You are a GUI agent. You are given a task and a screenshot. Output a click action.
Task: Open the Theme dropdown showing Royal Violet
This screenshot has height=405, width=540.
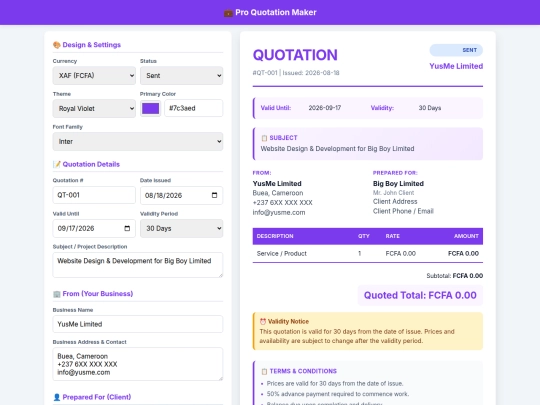pos(94,108)
